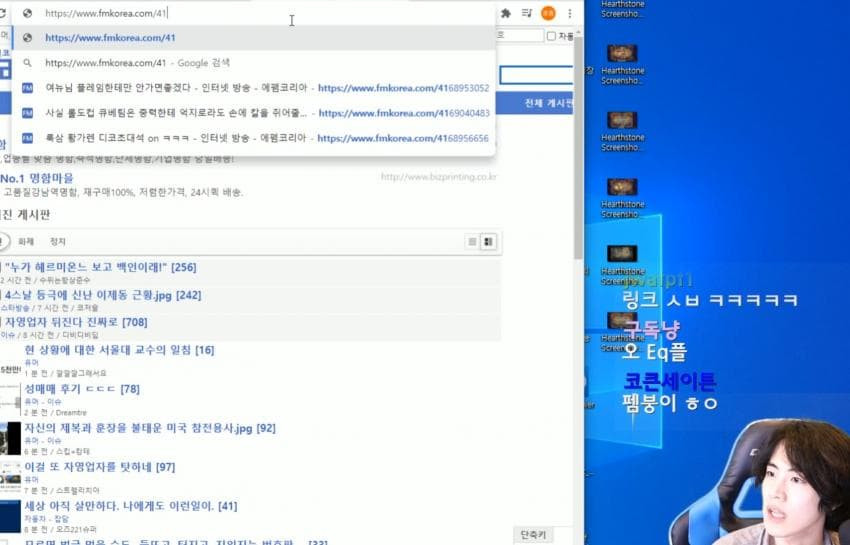Open the Chrome extensions puzzle icon
The image size is (850, 545).
[x=505, y=14]
